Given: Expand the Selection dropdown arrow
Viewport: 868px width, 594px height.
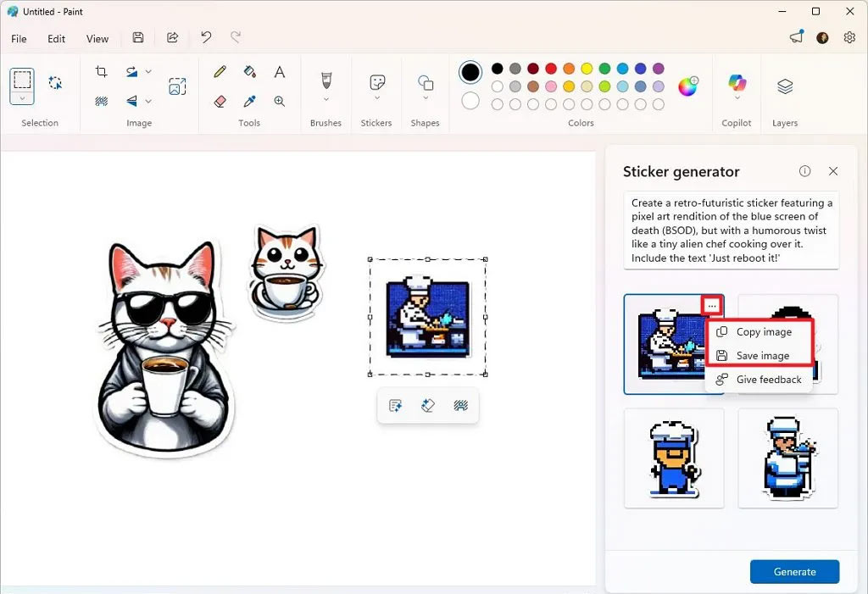Looking at the screenshot, I should point(22,98).
